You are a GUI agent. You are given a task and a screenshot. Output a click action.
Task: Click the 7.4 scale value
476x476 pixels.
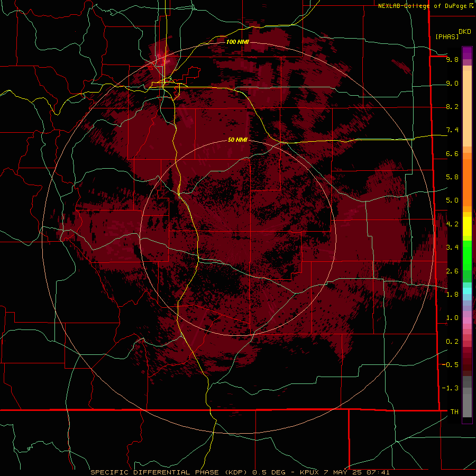click(x=452, y=130)
